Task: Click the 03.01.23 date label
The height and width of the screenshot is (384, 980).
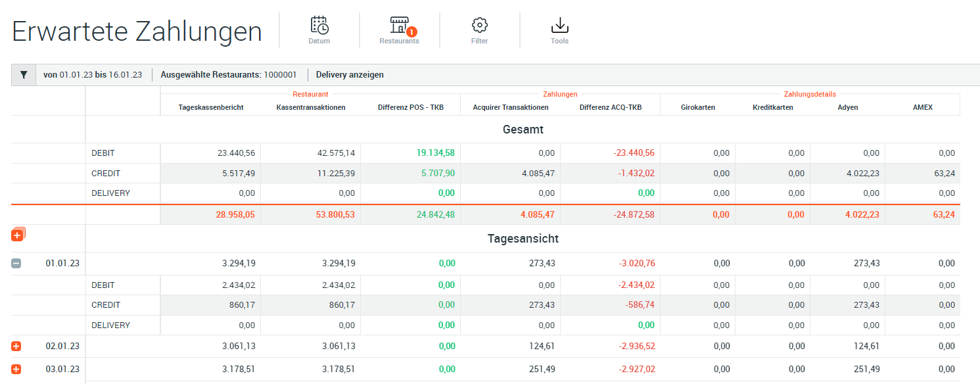Action: (x=62, y=370)
